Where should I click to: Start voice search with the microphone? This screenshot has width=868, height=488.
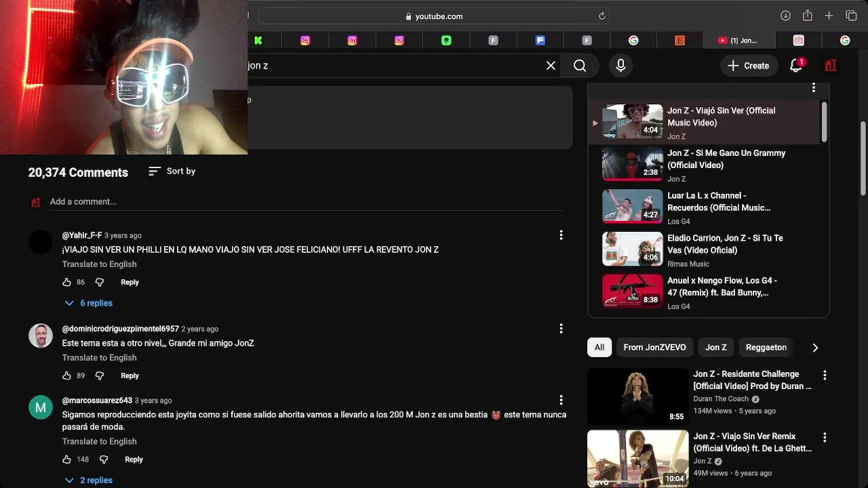point(620,66)
